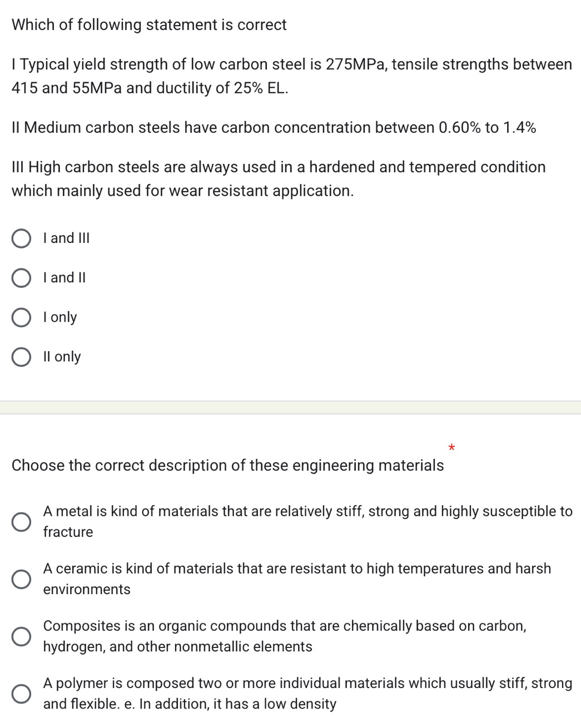Click the red required asterisk marker
The image size is (581, 728).
click(450, 448)
